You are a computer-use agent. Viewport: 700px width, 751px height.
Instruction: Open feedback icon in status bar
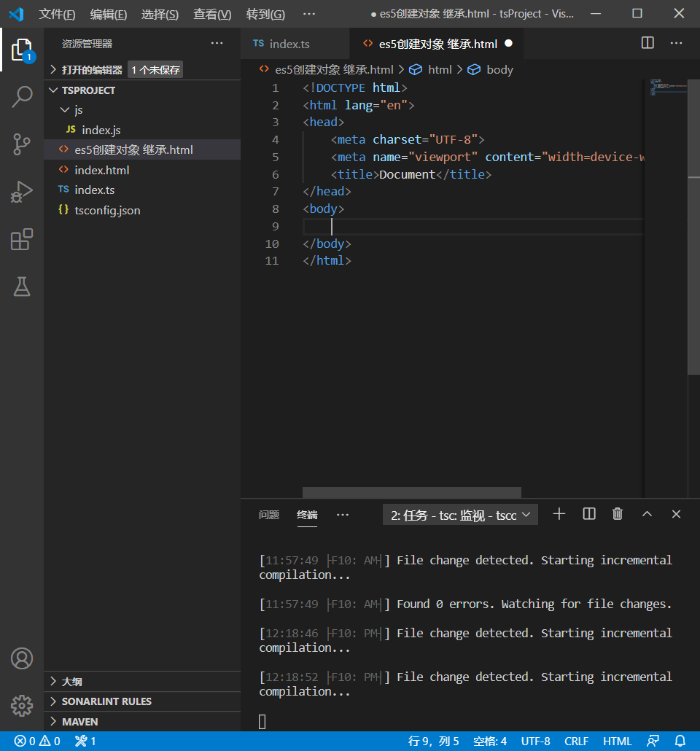pos(653,742)
